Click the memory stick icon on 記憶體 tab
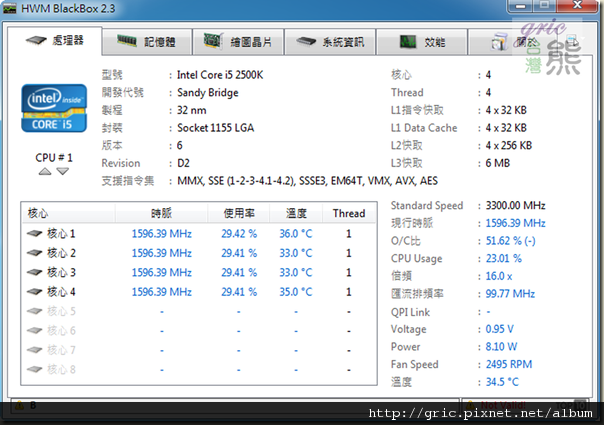 tap(127, 40)
